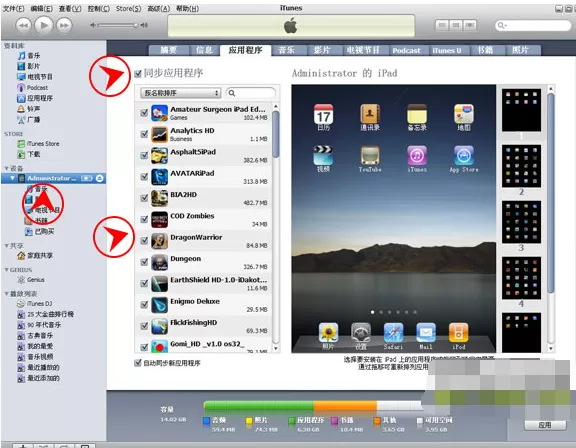Click the 应用 apply button

[545, 425]
